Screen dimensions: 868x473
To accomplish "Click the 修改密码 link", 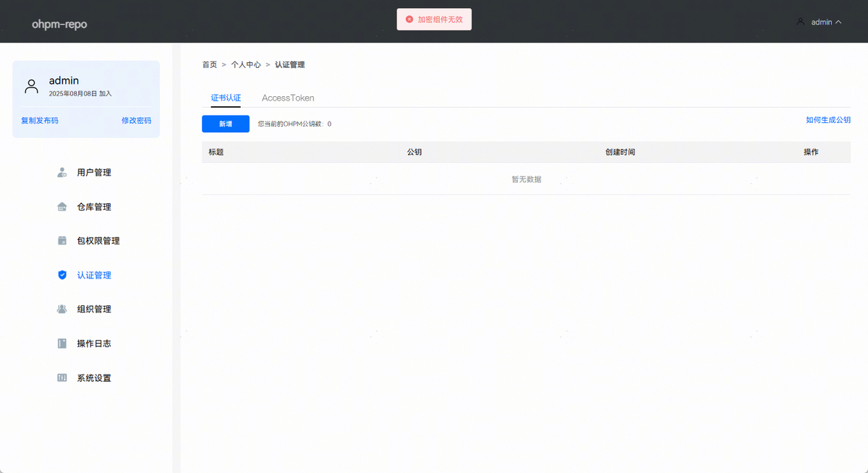I will (136, 121).
